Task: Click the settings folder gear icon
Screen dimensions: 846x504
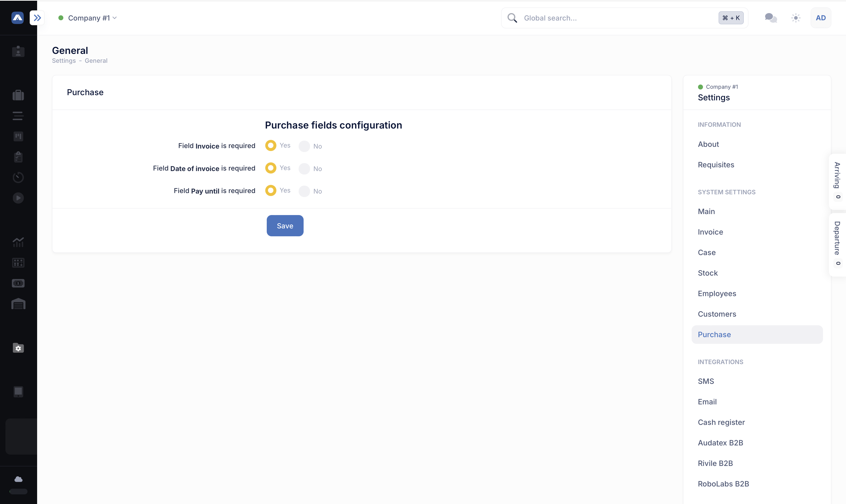Action: 18,348
